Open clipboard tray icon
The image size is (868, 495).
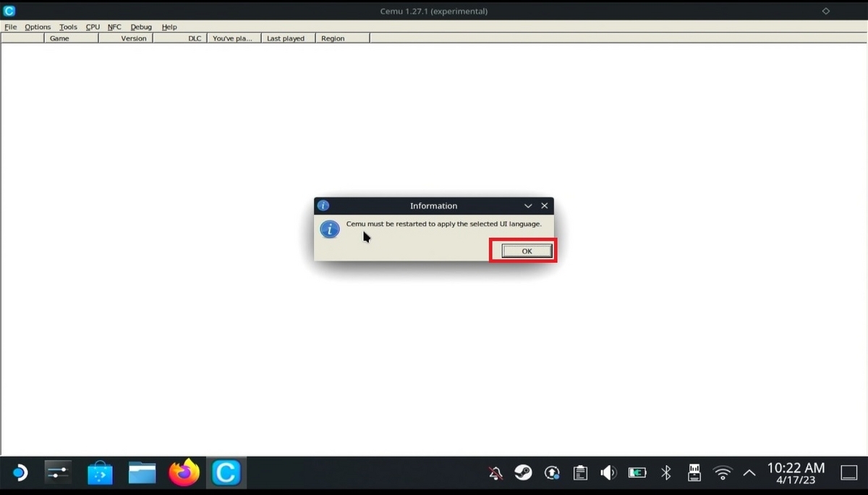coord(580,473)
